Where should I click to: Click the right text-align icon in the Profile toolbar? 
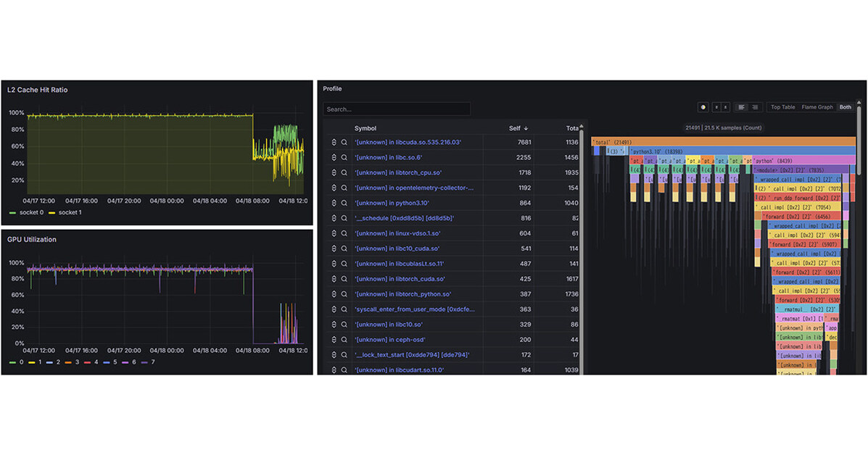tap(754, 107)
